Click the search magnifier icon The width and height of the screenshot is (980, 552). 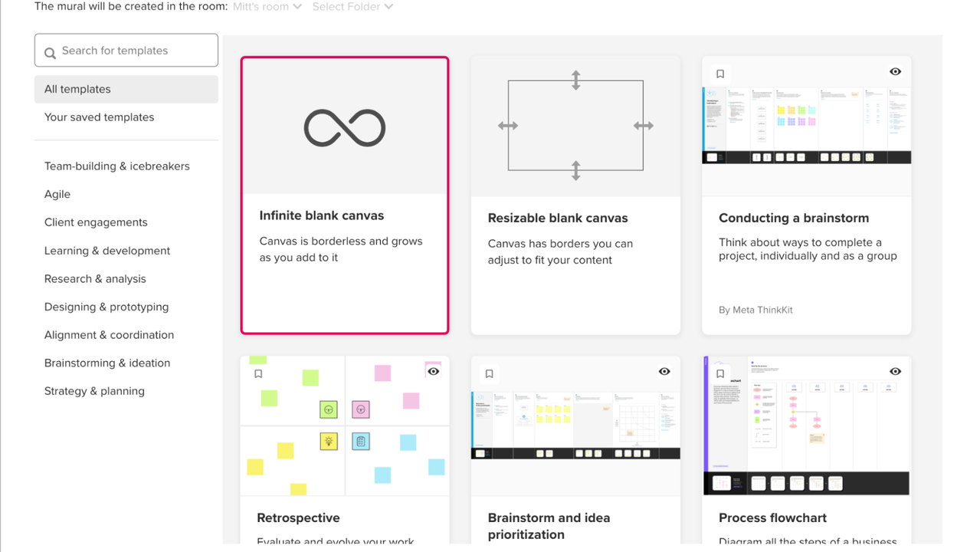click(x=50, y=53)
